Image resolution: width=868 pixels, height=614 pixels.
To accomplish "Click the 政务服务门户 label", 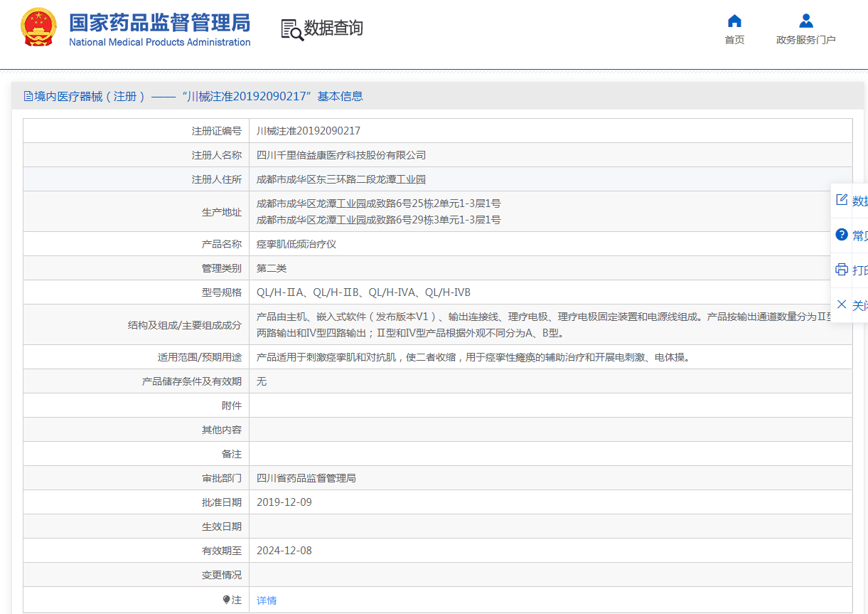I will (806, 40).
